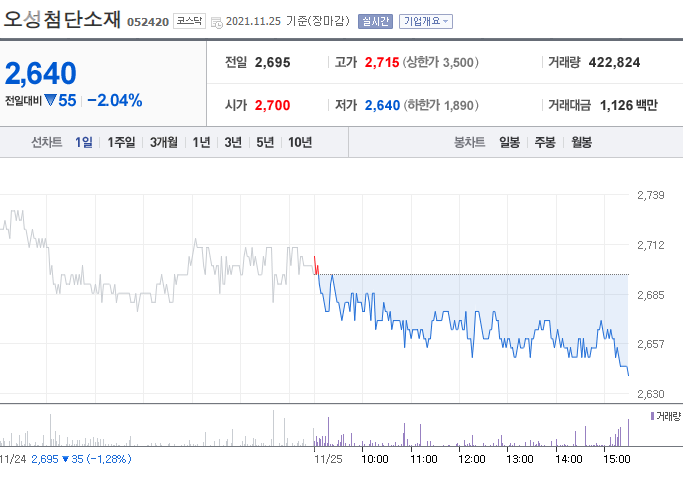The width and height of the screenshot is (683, 485).
Task: Click the 12:00 time axis label
Action: tap(472, 459)
